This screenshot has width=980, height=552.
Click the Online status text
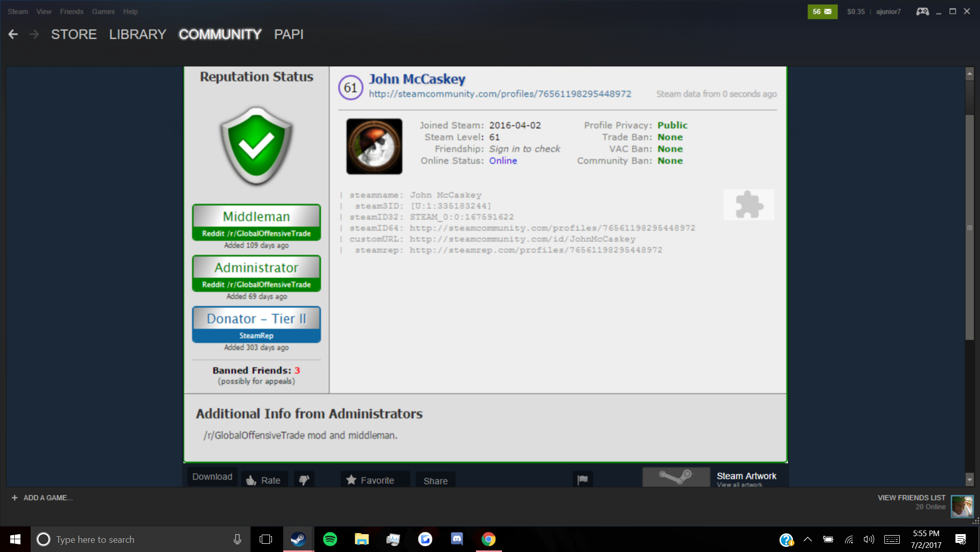click(503, 160)
